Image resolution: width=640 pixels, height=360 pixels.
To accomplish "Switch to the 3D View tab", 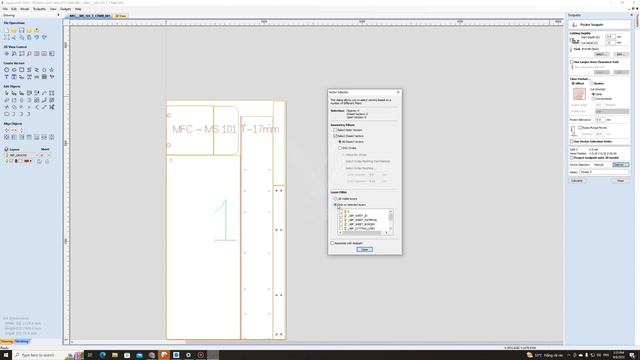I will click(120, 16).
